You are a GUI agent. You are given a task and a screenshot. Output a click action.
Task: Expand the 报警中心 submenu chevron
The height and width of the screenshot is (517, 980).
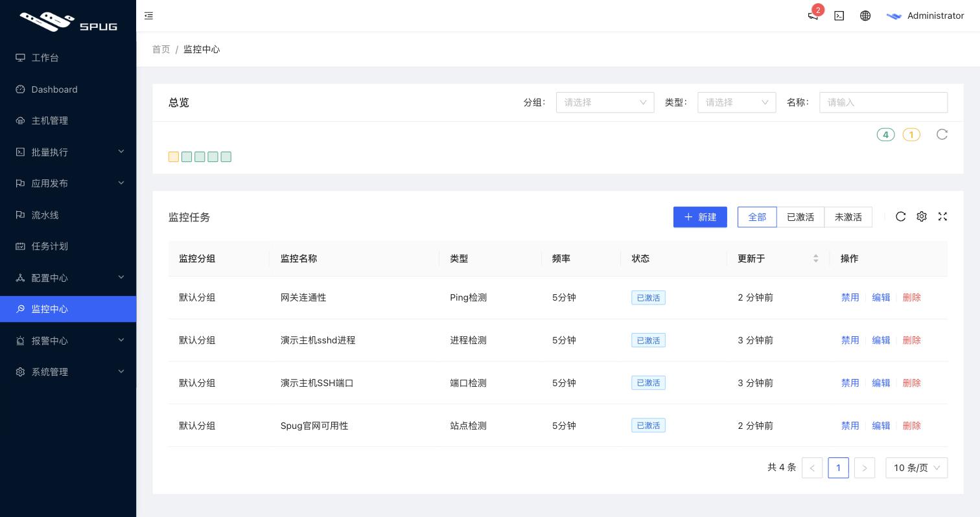pyautogui.click(x=121, y=340)
